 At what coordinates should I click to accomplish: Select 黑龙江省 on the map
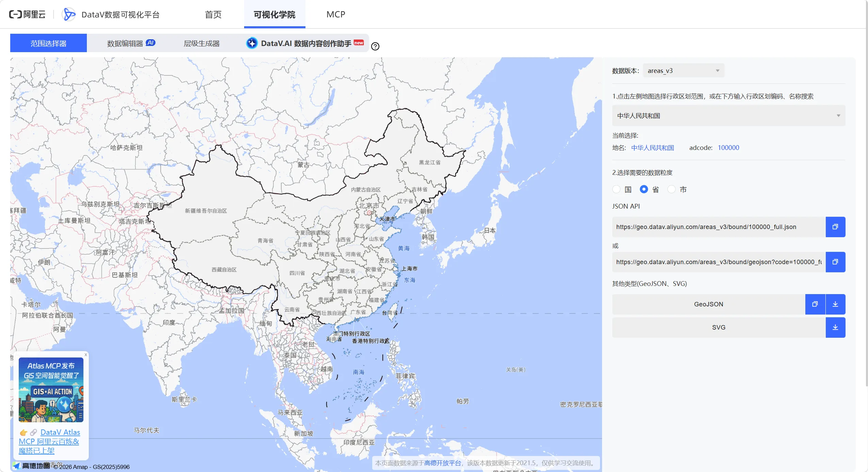[429, 163]
